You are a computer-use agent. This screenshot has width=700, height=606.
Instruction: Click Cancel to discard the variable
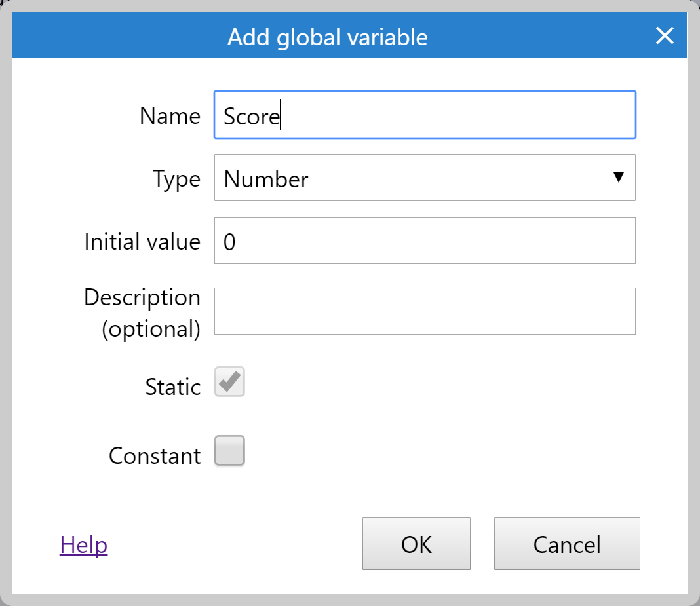566,544
